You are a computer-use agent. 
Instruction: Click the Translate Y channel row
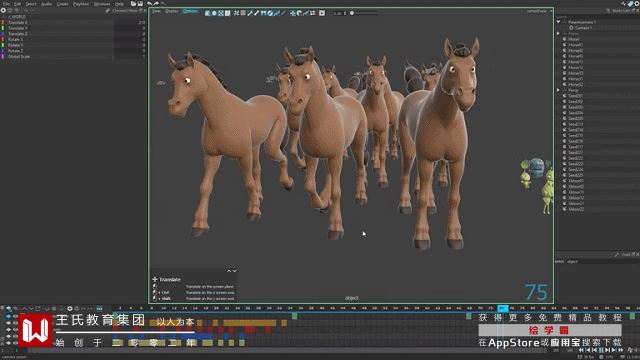[73, 28]
